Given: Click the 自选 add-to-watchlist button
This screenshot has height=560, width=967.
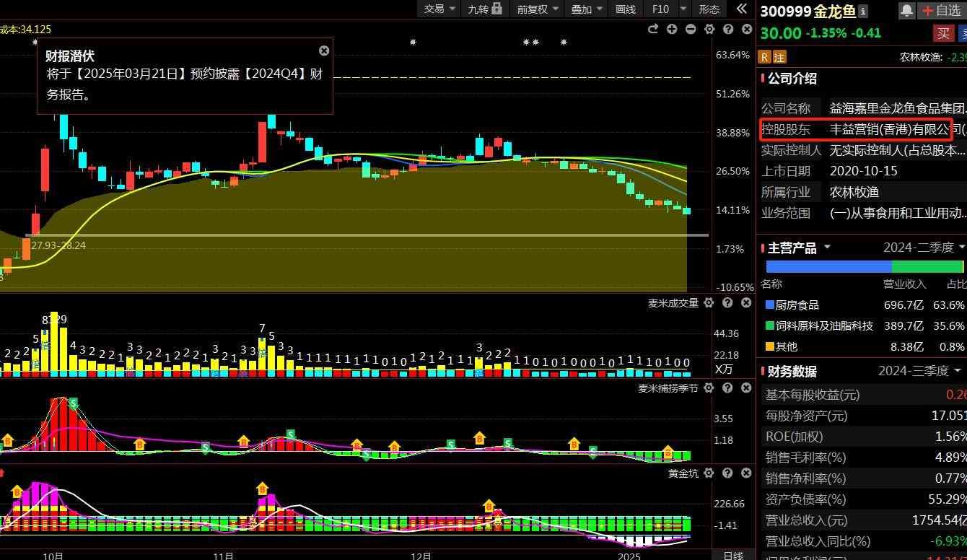Looking at the screenshot, I should point(941,10).
